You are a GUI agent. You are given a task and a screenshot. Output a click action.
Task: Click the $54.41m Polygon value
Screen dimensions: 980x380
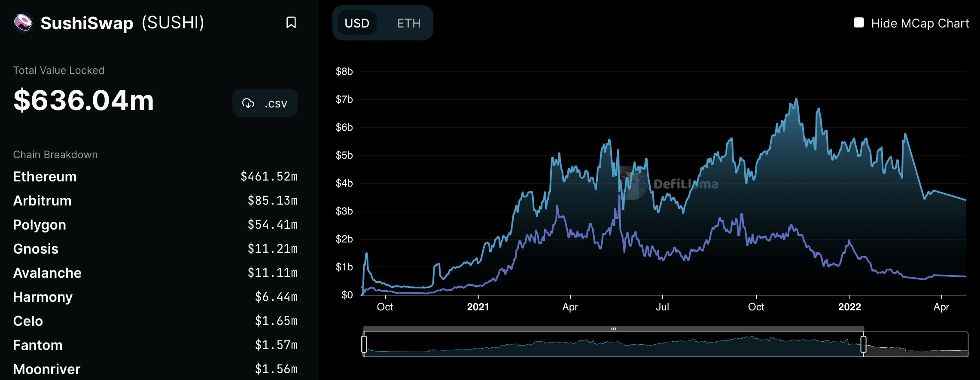pos(272,225)
